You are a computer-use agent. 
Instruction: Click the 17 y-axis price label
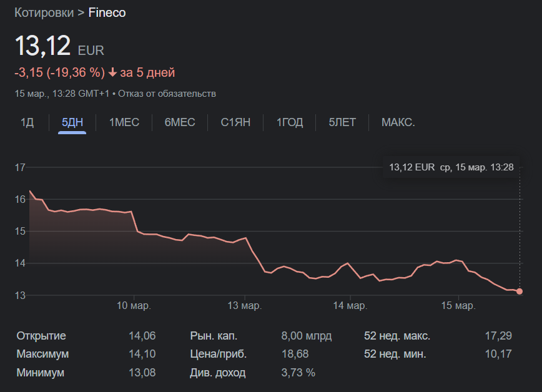pyautogui.click(x=20, y=168)
